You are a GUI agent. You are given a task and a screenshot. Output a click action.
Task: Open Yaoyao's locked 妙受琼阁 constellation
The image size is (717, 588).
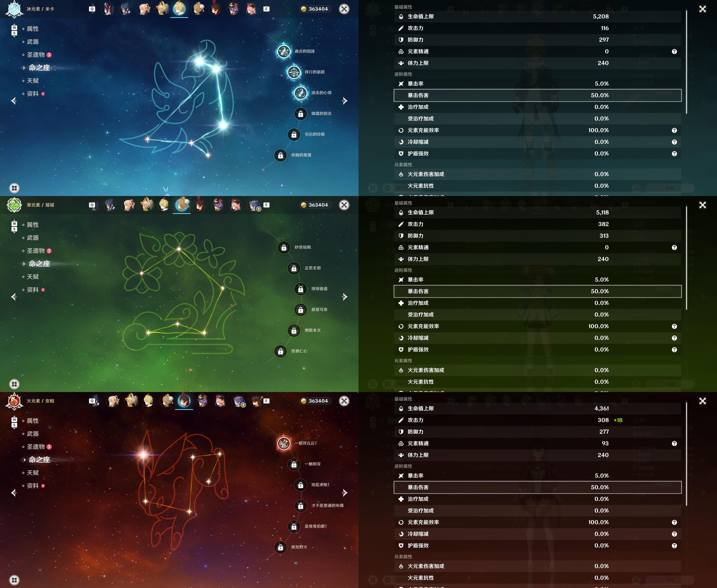click(x=284, y=248)
